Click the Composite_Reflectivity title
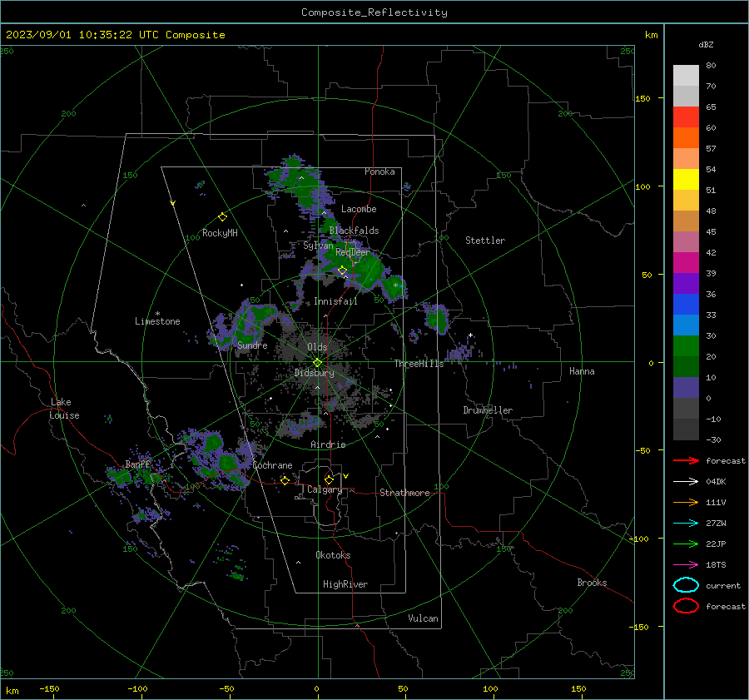Viewport: 749px width, 700px height. pos(374,12)
